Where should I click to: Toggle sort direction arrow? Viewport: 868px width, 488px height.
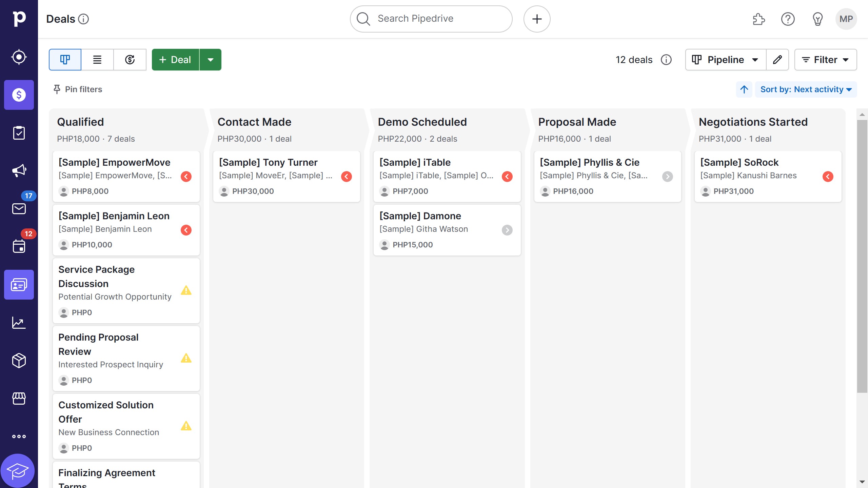tap(744, 89)
